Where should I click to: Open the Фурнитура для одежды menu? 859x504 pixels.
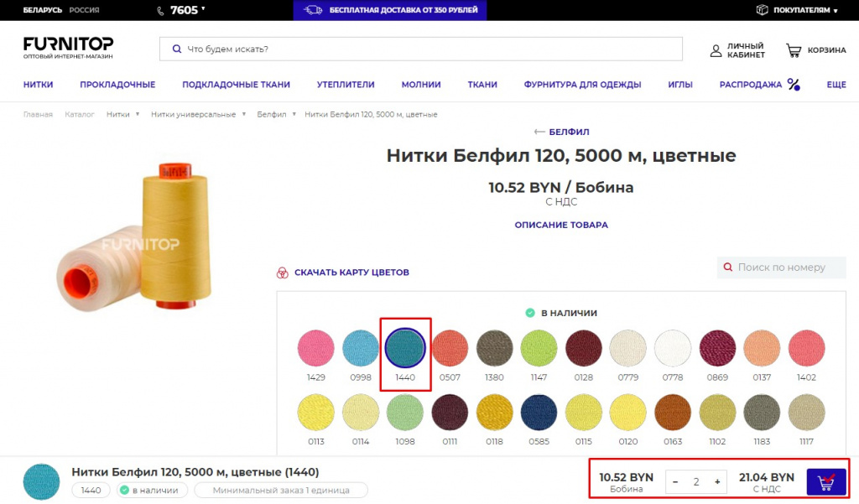pos(582,85)
